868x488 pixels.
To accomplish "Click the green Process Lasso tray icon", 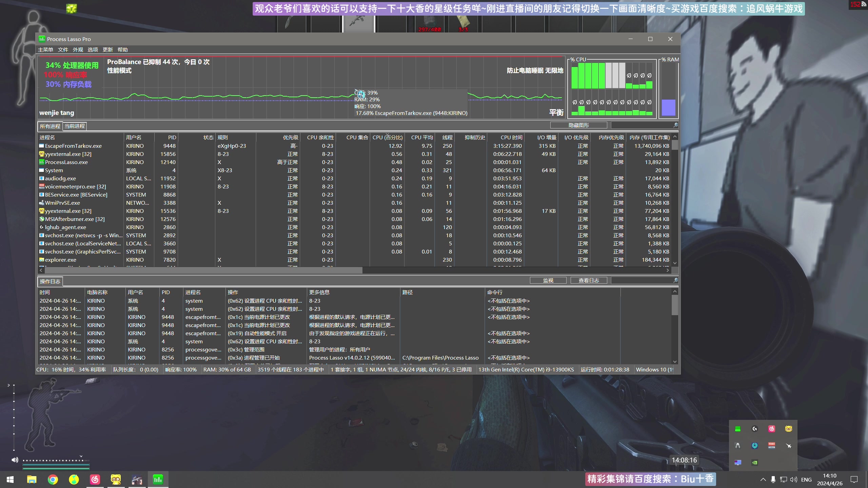I will coord(737,429).
